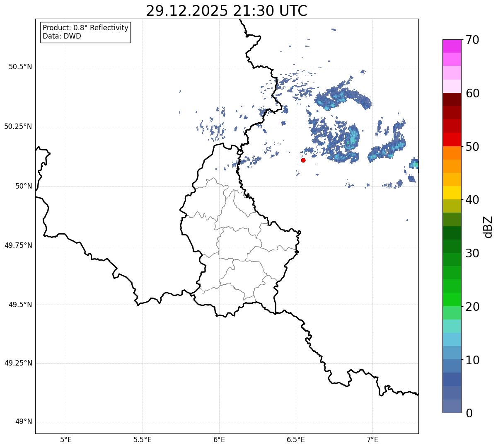Click the 'Data: DWD' text

pos(62,36)
